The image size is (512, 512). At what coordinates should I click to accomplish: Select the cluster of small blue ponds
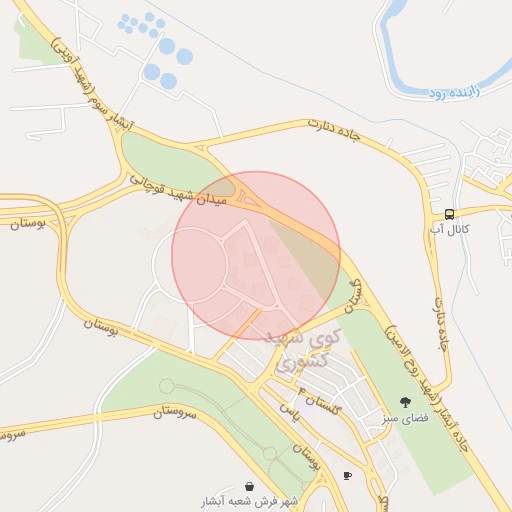141,23
